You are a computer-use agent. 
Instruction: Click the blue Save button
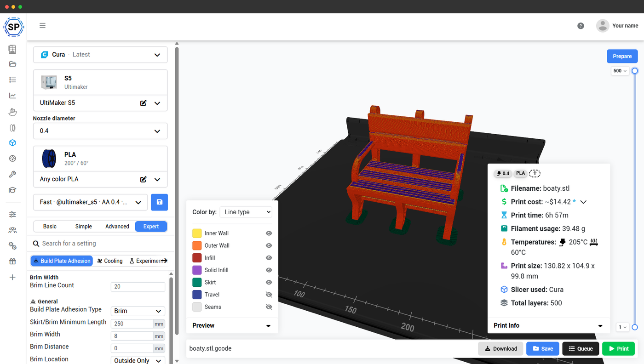tap(543, 349)
